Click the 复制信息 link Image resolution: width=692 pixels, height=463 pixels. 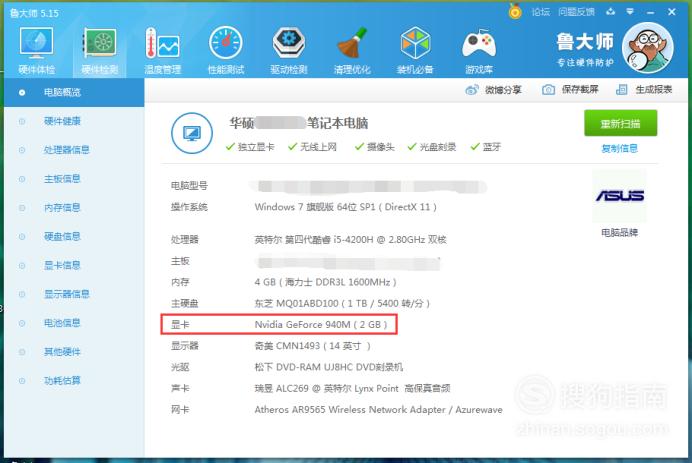click(x=620, y=149)
